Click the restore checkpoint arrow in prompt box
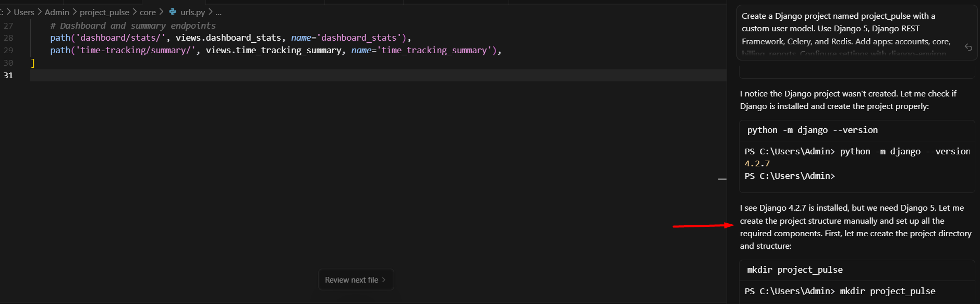 (968, 47)
